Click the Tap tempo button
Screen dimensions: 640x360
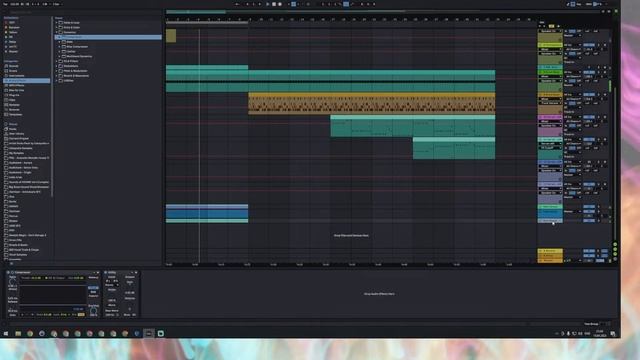(x=5, y=4)
